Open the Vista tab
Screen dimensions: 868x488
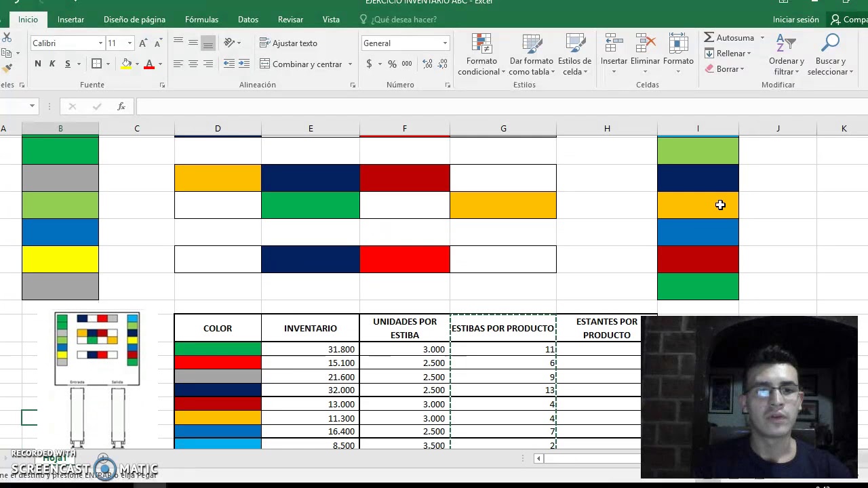tap(331, 20)
